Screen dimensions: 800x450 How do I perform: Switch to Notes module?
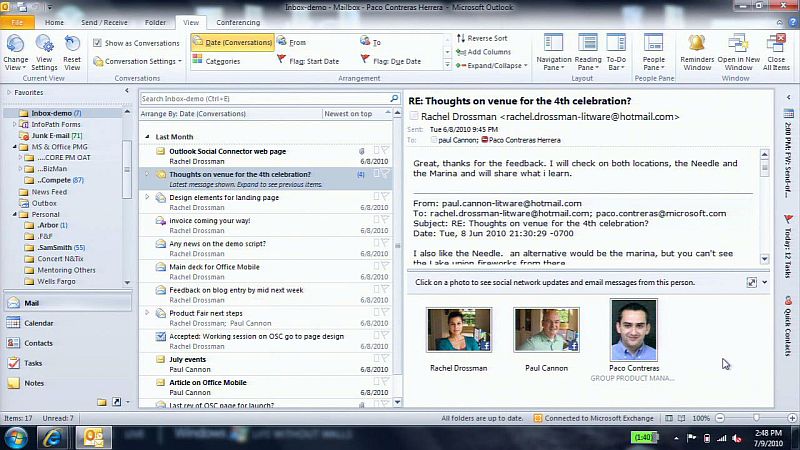click(x=67, y=383)
